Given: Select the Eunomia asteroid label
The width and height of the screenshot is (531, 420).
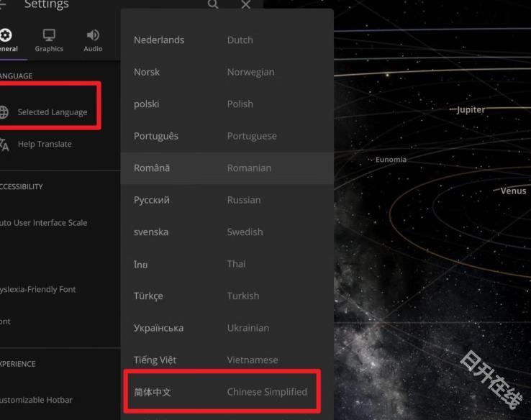Looking at the screenshot, I should (391, 160).
